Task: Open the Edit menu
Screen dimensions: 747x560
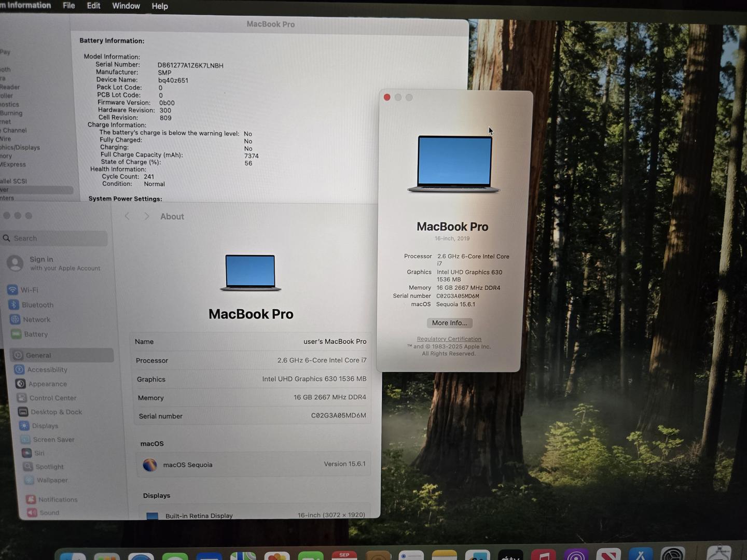Action: pos(93,5)
